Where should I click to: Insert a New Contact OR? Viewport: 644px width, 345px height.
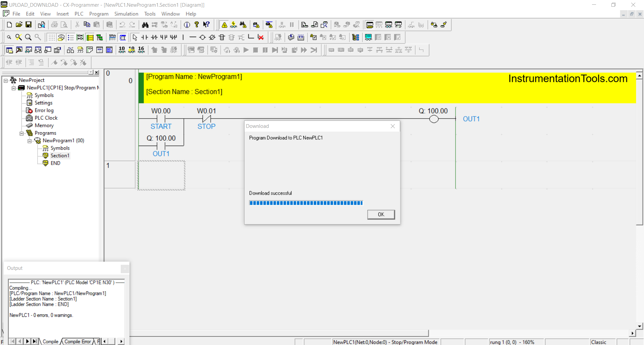point(164,37)
